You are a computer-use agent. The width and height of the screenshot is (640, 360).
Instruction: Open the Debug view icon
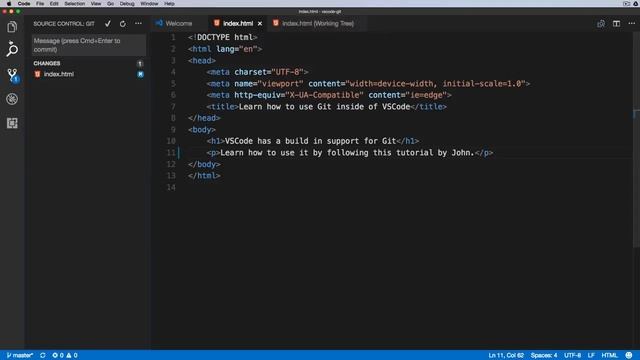pos(12,99)
